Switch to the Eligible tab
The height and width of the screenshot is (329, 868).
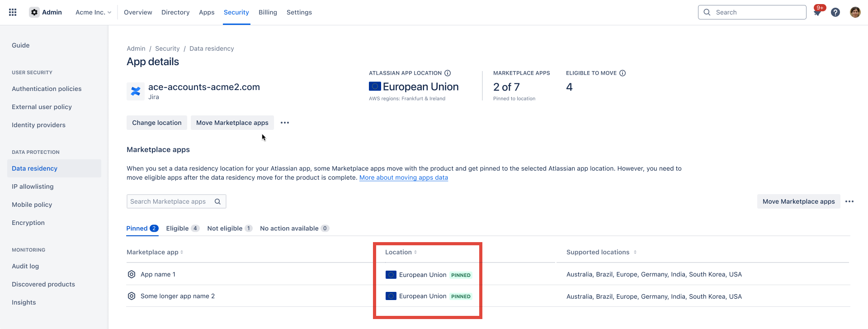182,228
